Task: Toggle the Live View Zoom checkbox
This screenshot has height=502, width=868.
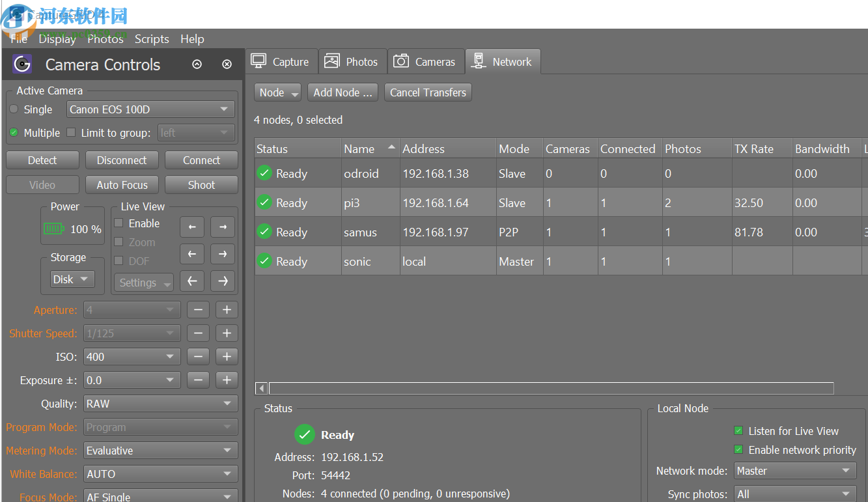Action: tap(119, 242)
